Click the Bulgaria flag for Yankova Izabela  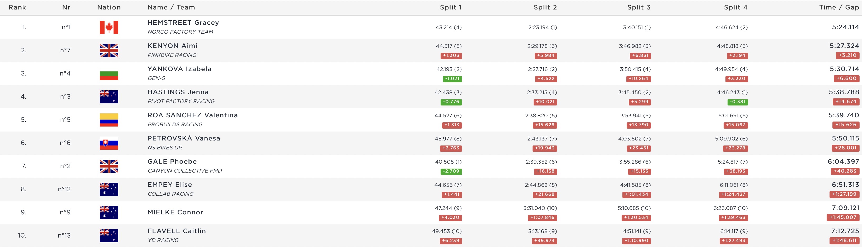coord(109,74)
